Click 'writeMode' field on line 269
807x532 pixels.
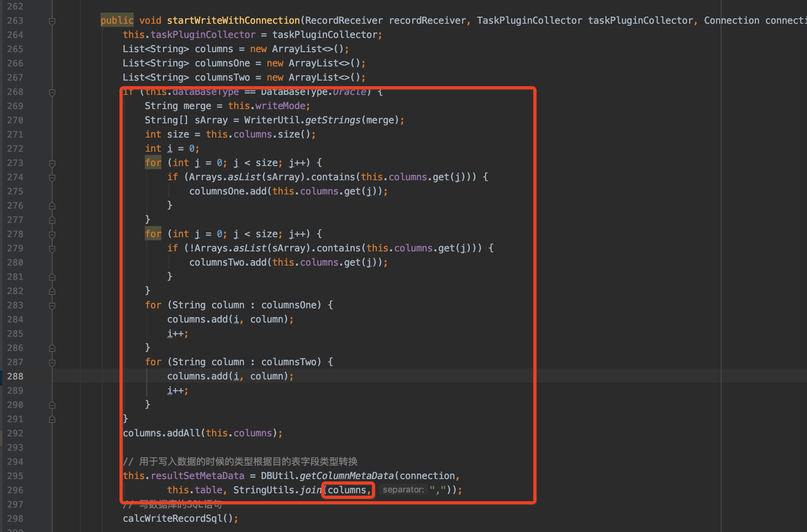click(280, 106)
